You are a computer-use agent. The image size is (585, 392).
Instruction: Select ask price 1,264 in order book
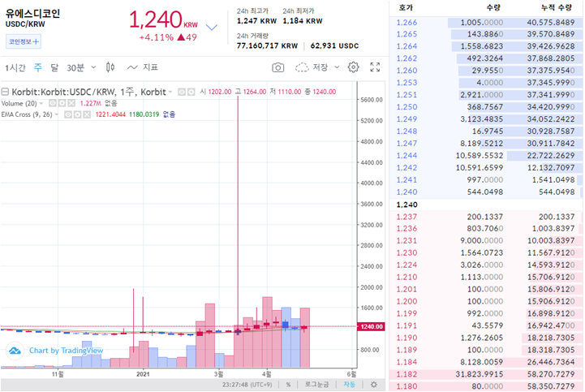coord(406,46)
